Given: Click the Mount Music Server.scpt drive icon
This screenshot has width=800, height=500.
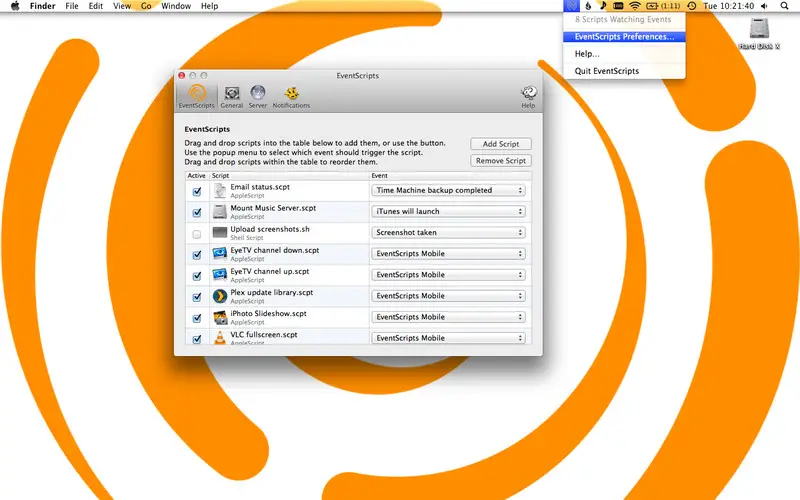Looking at the screenshot, I should pyautogui.click(x=220, y=212).
